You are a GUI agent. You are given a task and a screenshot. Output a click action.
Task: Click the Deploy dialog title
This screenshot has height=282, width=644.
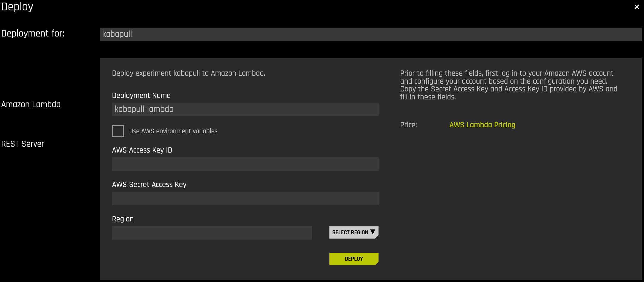(x=17, y=6)
